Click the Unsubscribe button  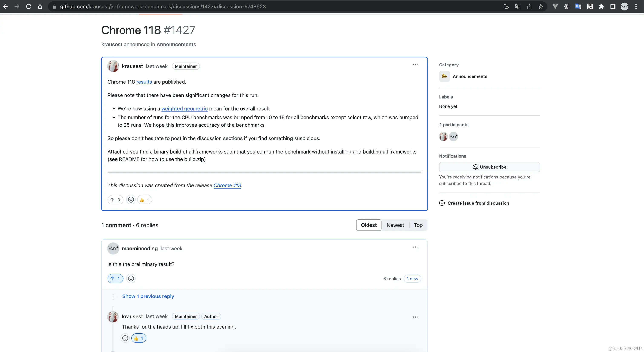[x=489, y=167]
